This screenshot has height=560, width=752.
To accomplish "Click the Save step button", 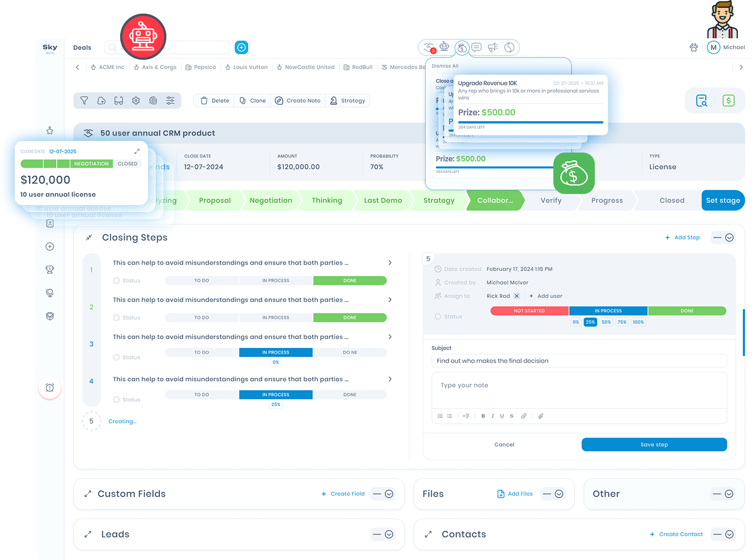I will click(x=654, y=445).
